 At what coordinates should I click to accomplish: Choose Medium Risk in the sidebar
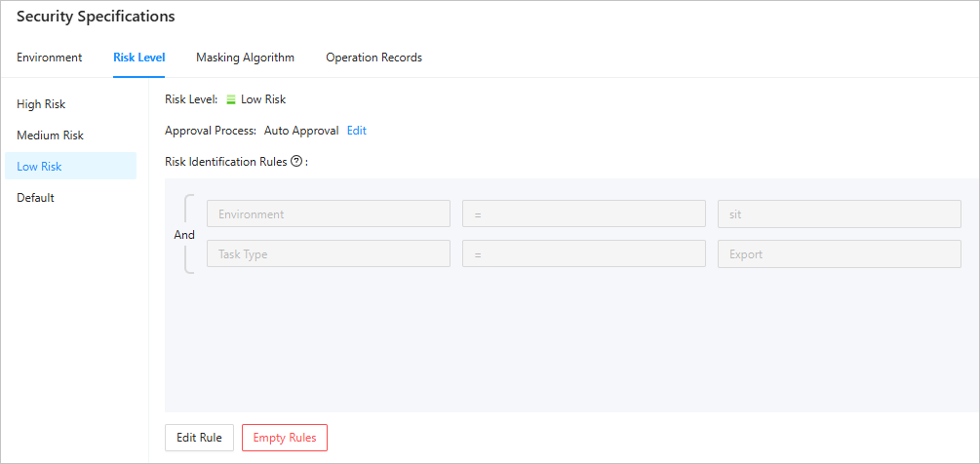coord(50,135)
